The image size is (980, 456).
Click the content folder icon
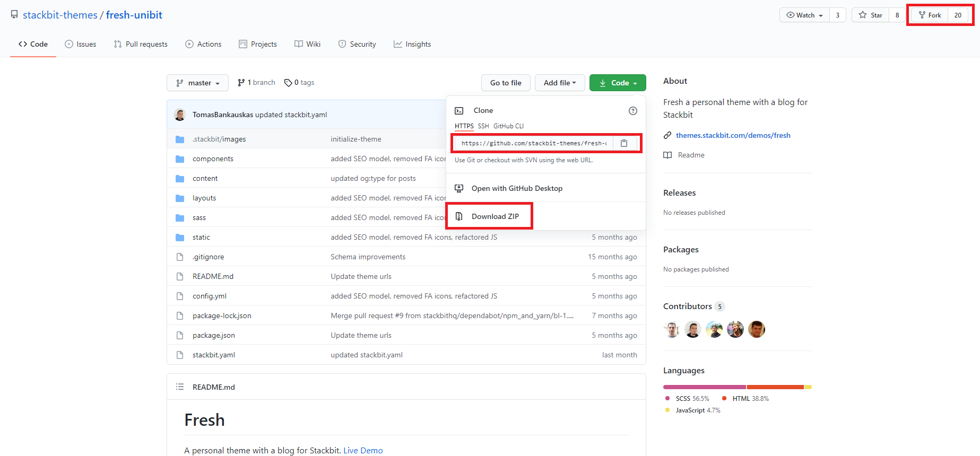tap(180, 179)
